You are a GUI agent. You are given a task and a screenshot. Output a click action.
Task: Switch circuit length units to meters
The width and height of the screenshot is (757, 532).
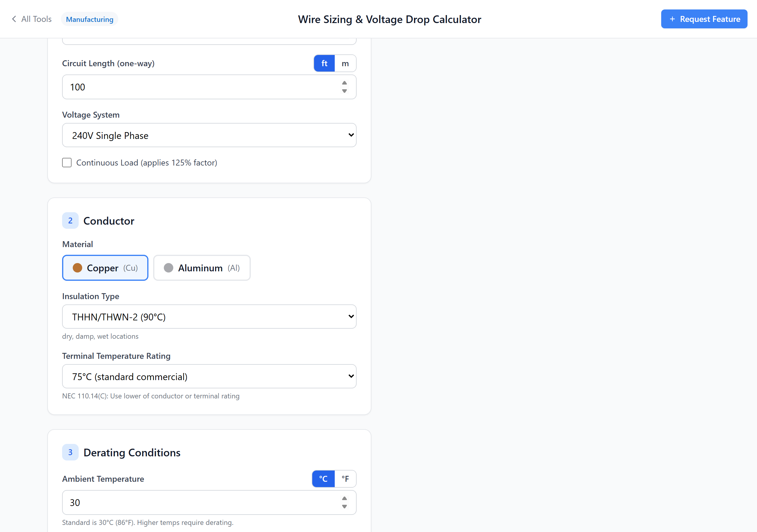coord(345,63)
